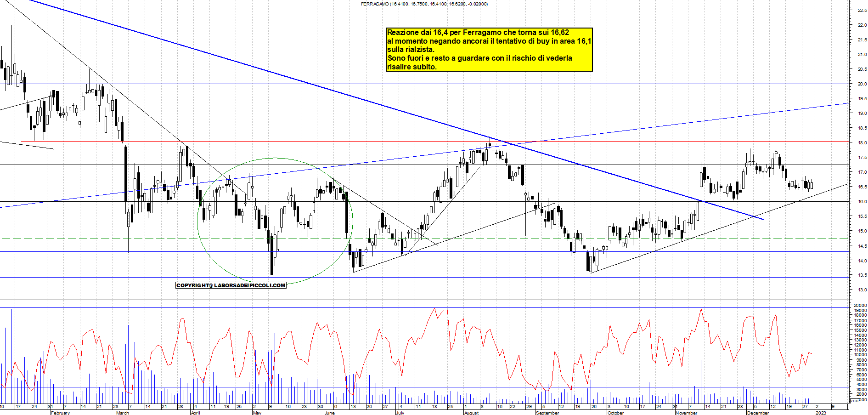Click the FERRAGAMO chart title text
This screenshot has width=868, height=415.
tap(424, 4)
